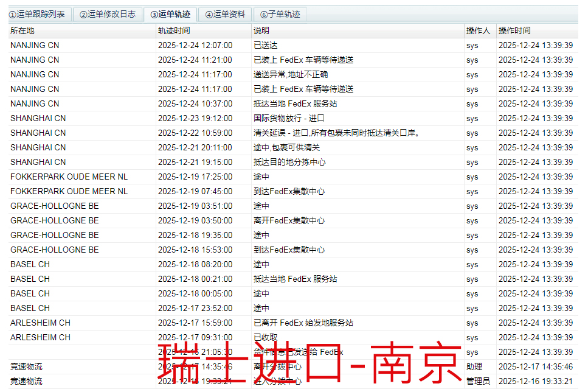Image resolution: width=588 pixels, height=392 pixels.
Task: Select the 递送异常,地址不正确 row
Action: 243,74
